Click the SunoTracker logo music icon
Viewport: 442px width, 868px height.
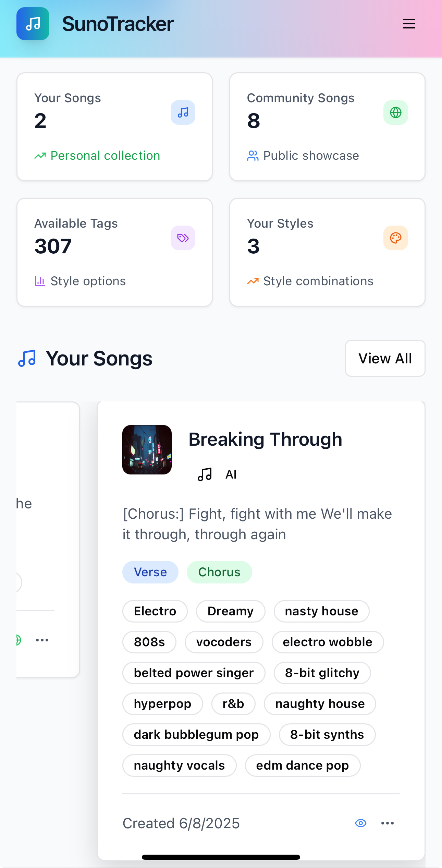tap(33, 24)
